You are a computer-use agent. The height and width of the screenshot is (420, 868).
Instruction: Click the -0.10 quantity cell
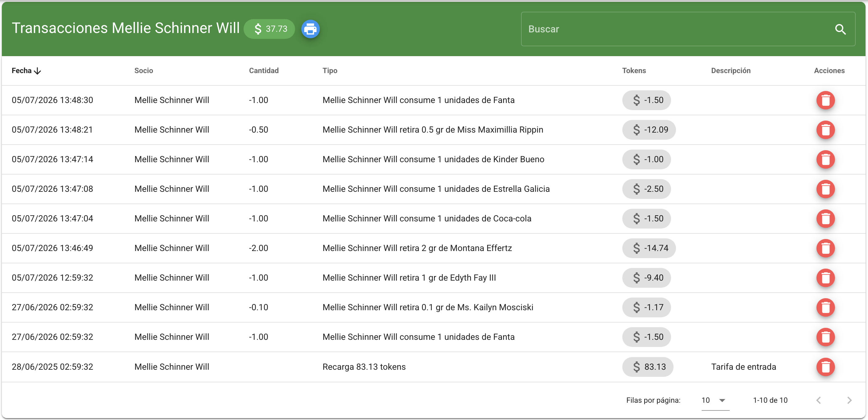[x=258, y=307]
